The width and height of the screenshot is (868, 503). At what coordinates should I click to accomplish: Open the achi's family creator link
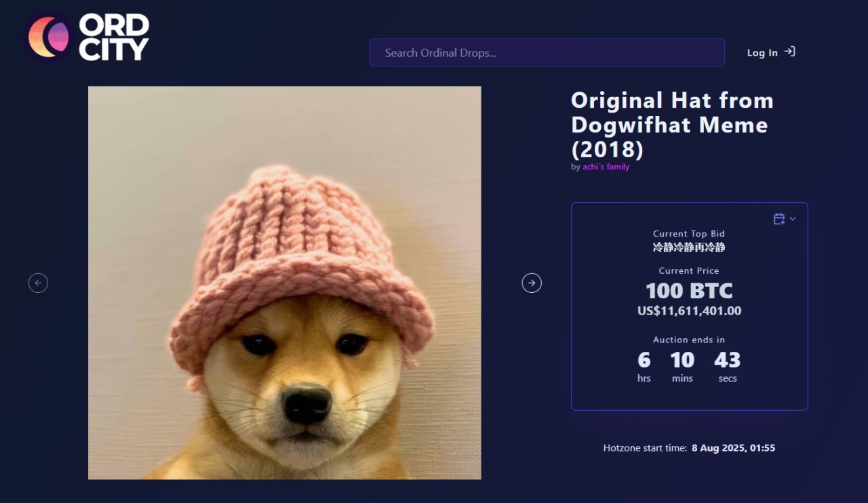606,167
